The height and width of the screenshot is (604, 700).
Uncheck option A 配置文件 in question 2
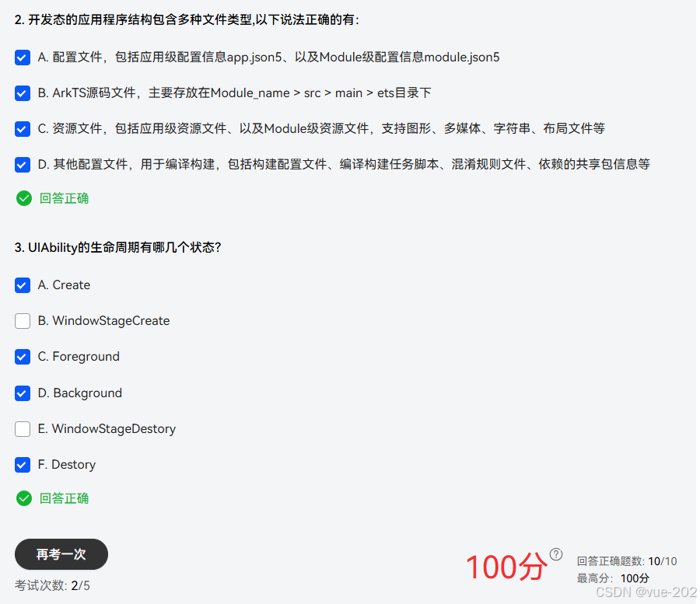point(23,58)
